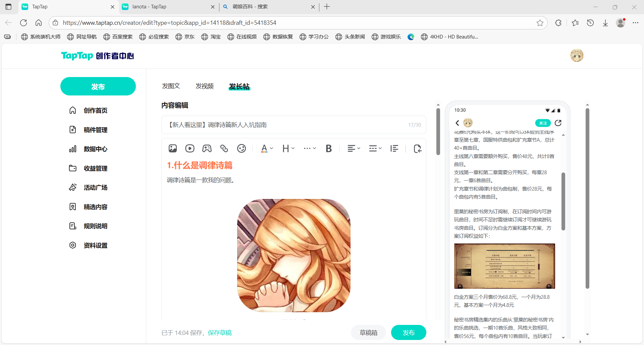
Task: Open 资料设置 in the sidebar
Action: (x=89, y=246)
